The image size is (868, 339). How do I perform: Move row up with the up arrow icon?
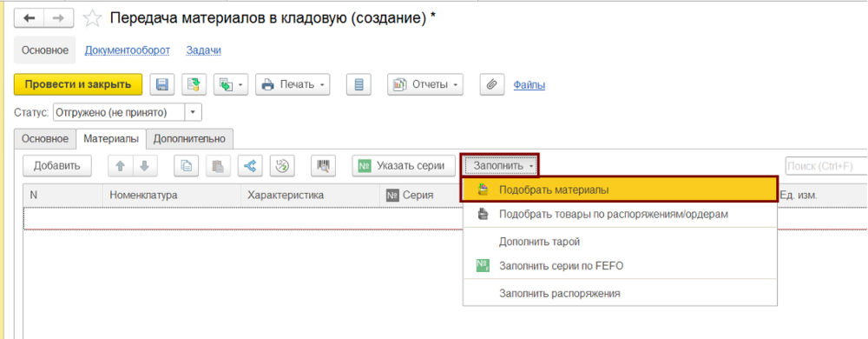tap(120, 166)
